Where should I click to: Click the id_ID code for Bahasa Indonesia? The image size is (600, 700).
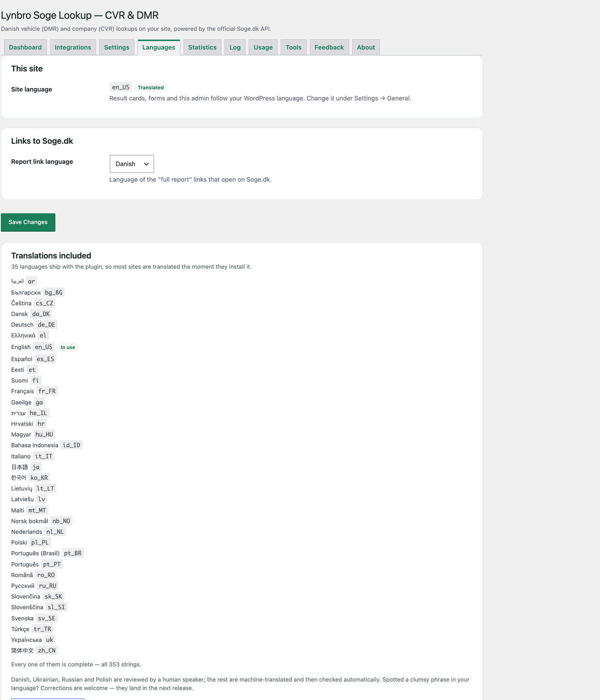pyautogui.click(x=71, y=445)
